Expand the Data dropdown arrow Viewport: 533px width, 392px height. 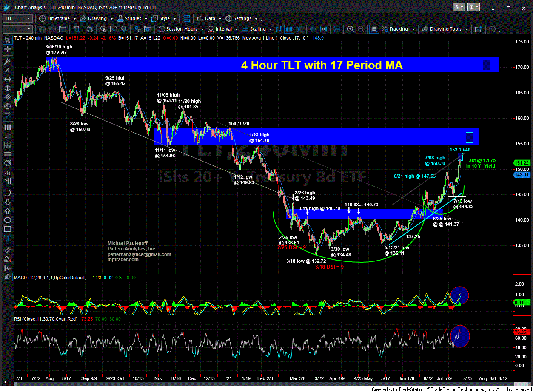(x=219, y=19)
